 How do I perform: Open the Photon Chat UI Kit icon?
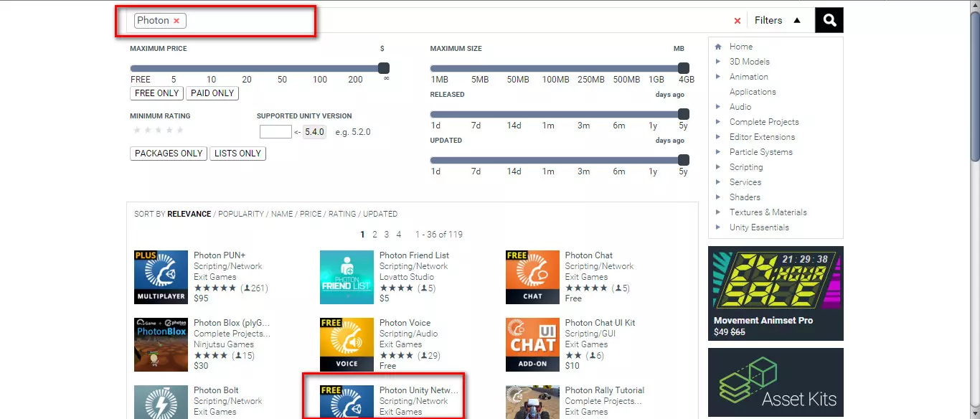click(532, 344)
